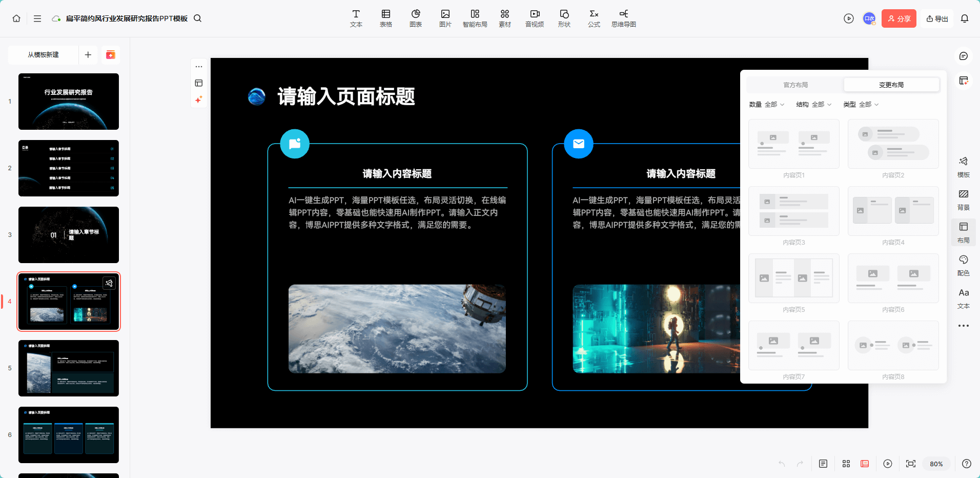The image size is (980, 478).
Task: Add a new slide with plus icon
Action: click(88, 55)
